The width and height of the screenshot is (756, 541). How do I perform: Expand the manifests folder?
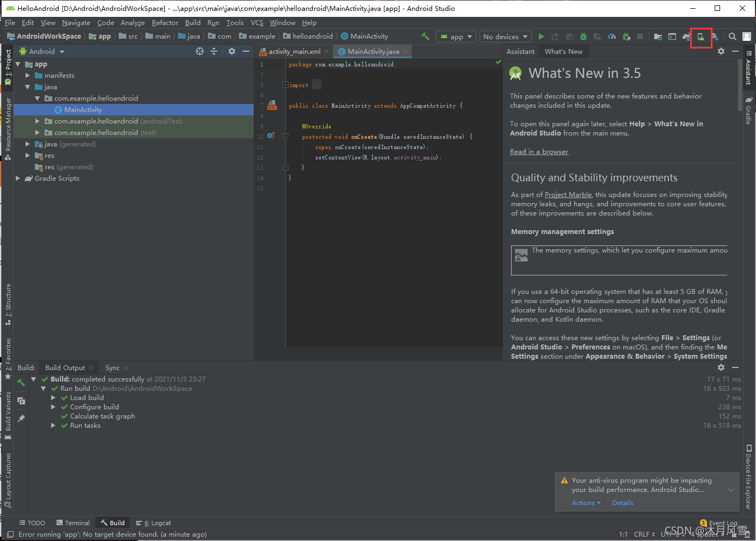click(x=28, y=76)
